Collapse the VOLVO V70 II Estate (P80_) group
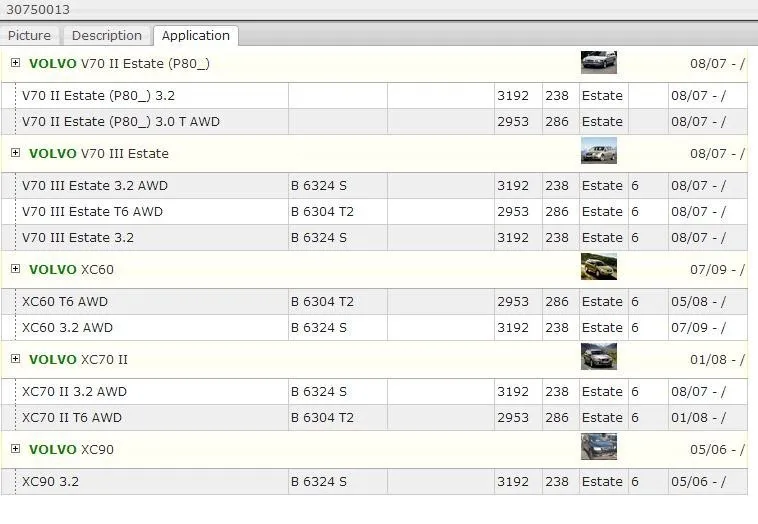Viewport: 758px width, 524px height. point(15,63)
